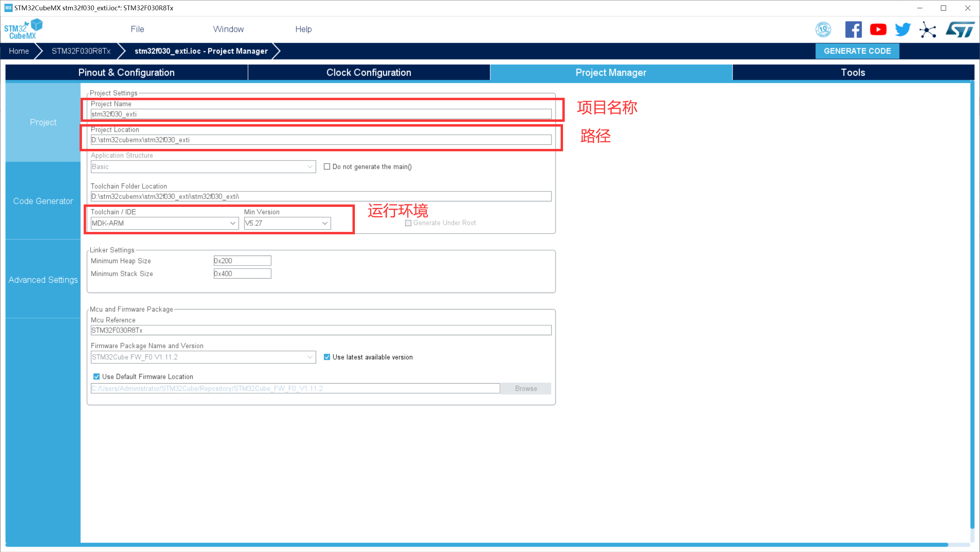Image resolution: width=980 pixels, height=552 pixels.
Task: Click the STM32CubeMX home icon
Action: [x=23, y=28]
